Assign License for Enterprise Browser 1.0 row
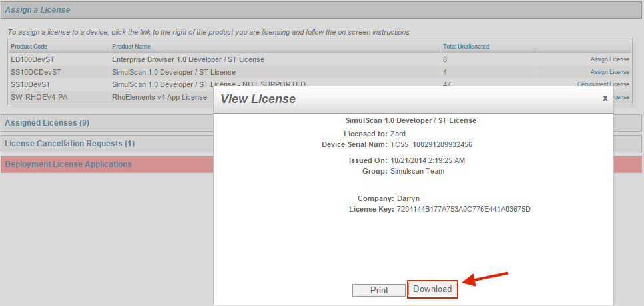 (x=609, y=59)
